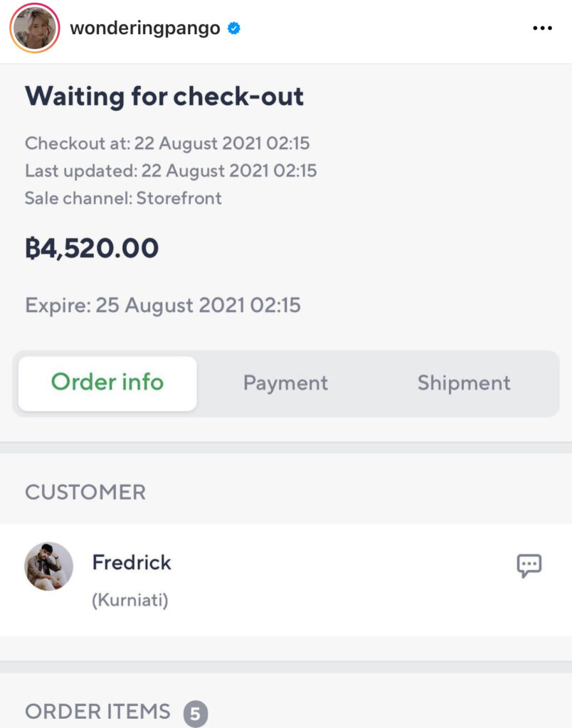The image size is (572, 728).
Task: Switch to the Order info tab
Action: (x=107, y=383)
